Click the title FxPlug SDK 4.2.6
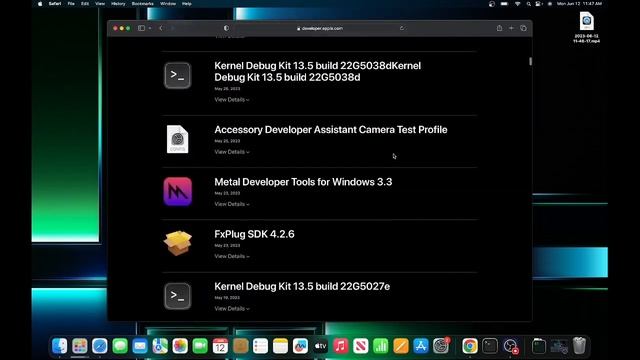Screen dimensions: 640x360 pyautogui.click(x=254, y=234)
